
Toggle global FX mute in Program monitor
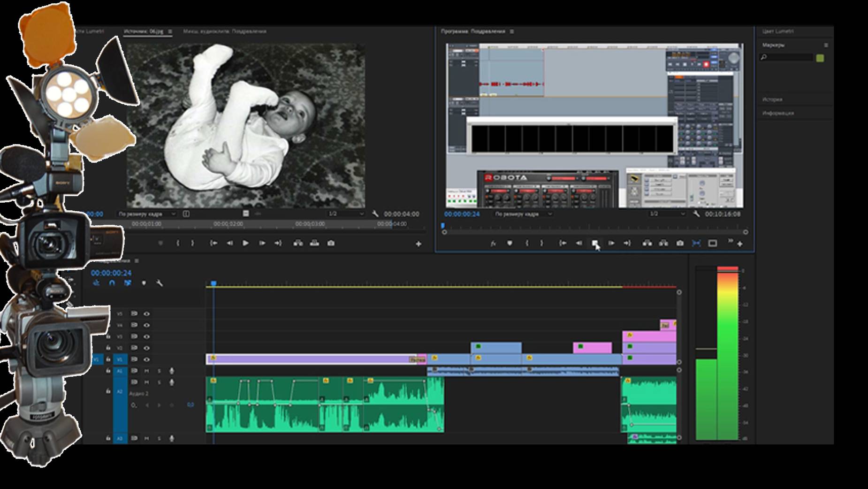[493, 243]
